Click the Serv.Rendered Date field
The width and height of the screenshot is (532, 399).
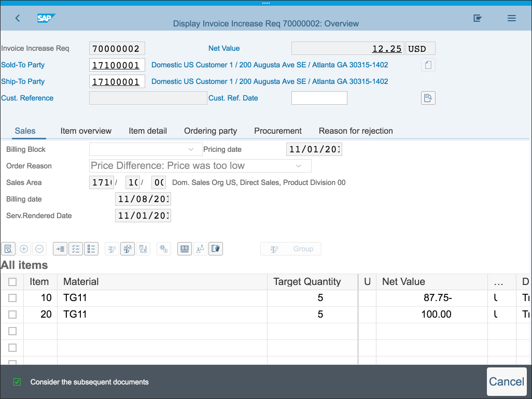pyautogui.click(x=143, y=216)
